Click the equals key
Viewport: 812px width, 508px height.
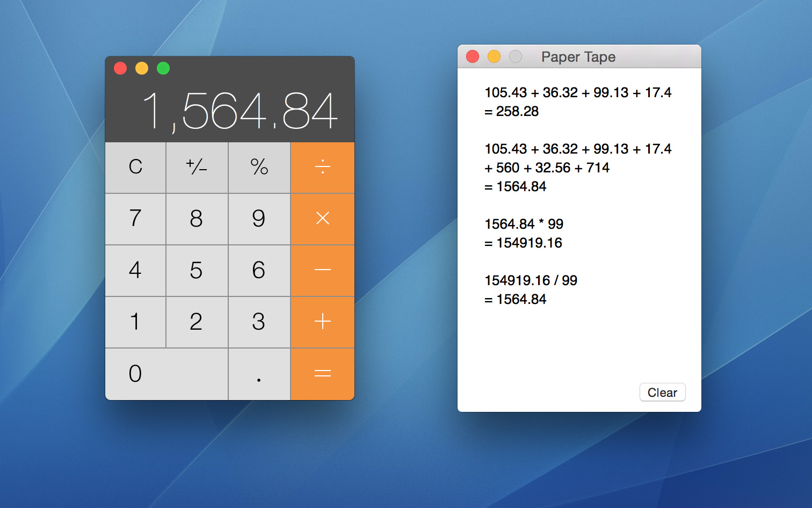pyautogui.click(x=322, y=374)
